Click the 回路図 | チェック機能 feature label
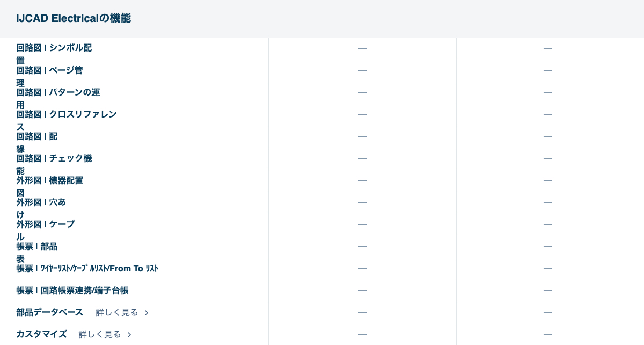 (54, 158)
